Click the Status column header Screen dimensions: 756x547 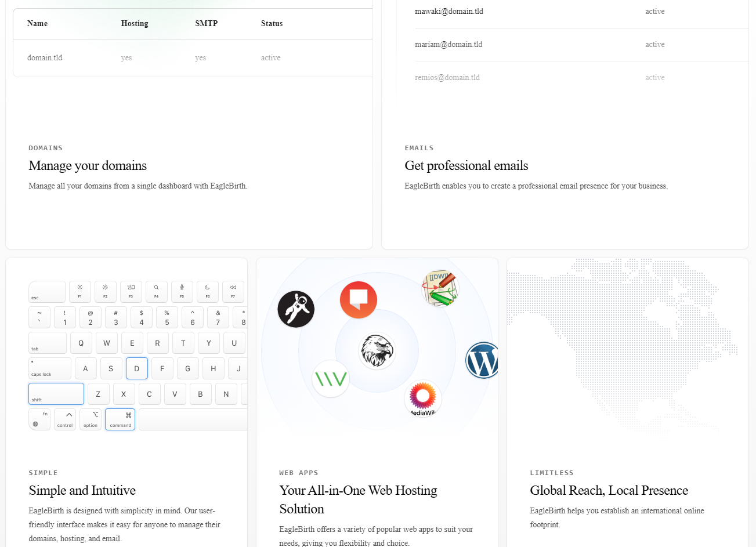pyautogui.click(x=272, y=24)
